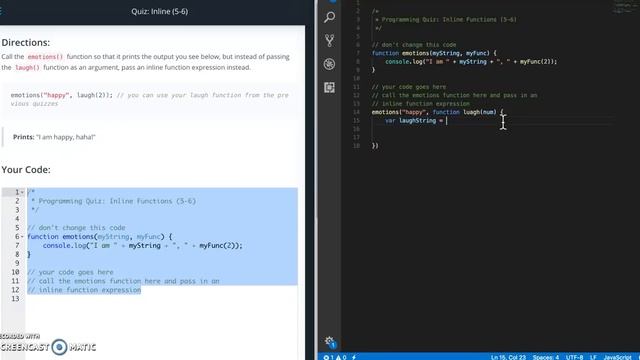The height and width of the screenshot is (360, 640).
Task: Open the Manage gear in the VS Code activity bar
Action: (x=330, y=342)
